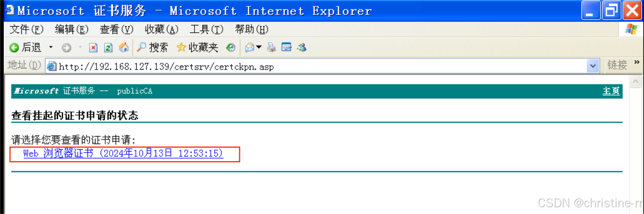
Task: Click the 链接 links toolbar label
Action: [x=617, y=65]
